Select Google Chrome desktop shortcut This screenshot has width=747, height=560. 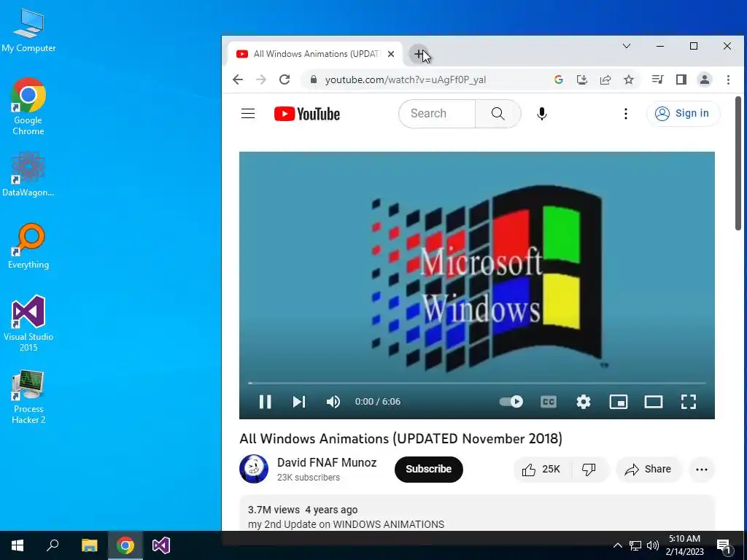pyautogui.click(x=28, y=106)
